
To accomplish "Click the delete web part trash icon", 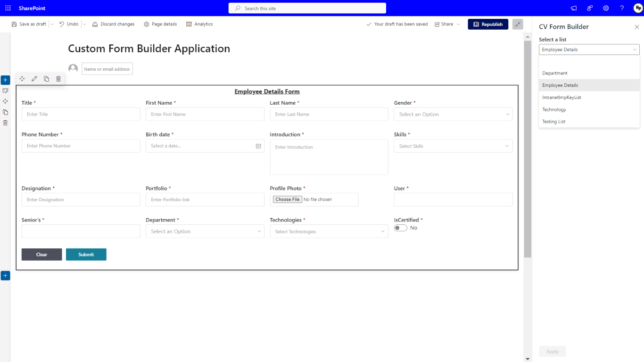I will (58, 79).
